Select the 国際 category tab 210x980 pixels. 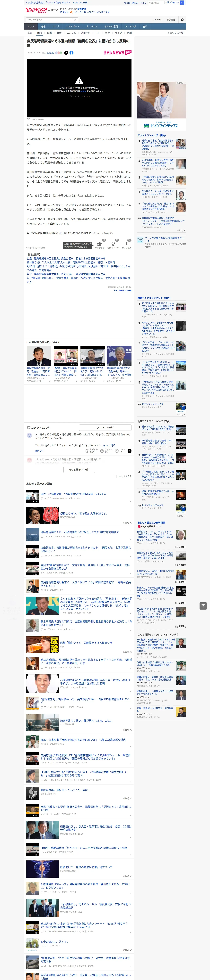tap(49, 33)
